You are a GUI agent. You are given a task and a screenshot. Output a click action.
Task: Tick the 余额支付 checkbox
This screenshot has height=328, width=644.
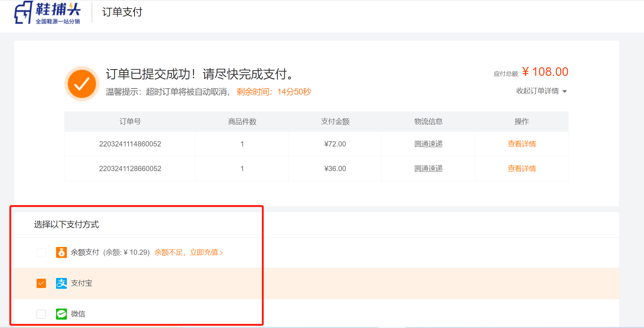41,253
